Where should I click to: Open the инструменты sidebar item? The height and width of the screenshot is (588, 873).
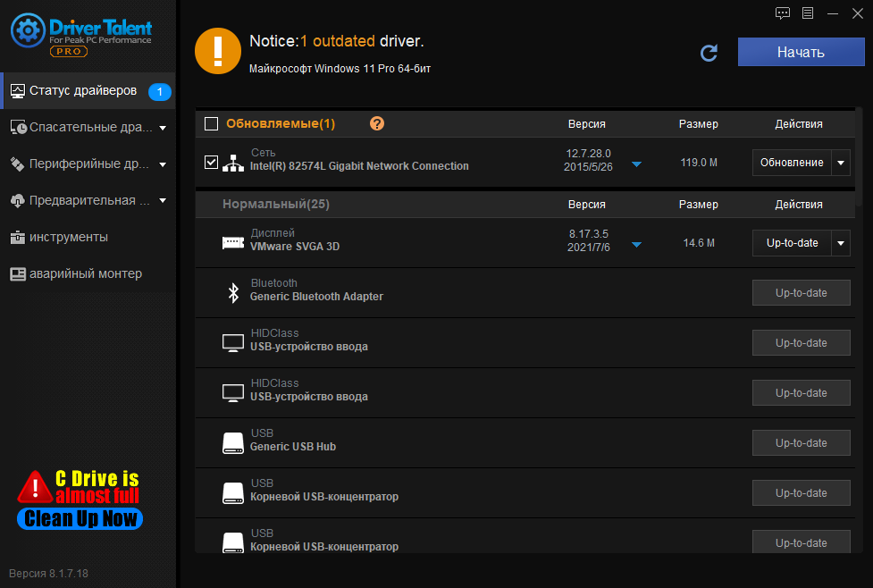[68, 237]
